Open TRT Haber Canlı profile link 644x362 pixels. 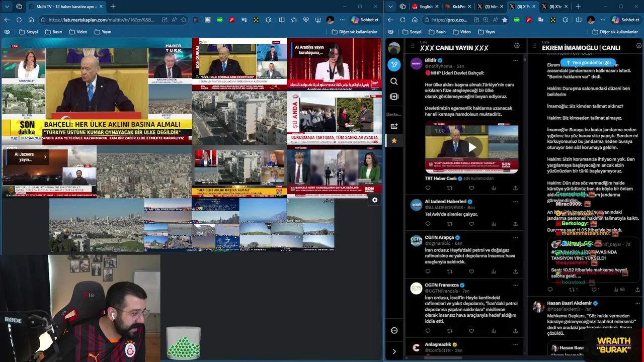(x=441, y=178)
